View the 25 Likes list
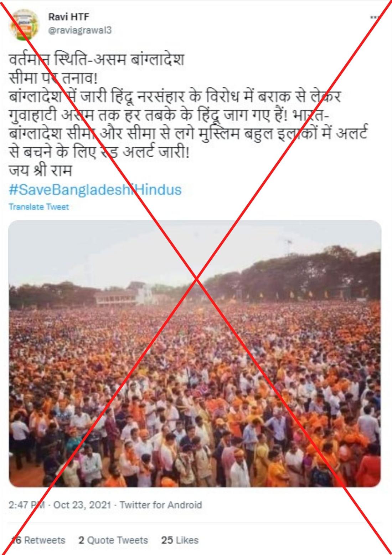Screen dimensions: 392x555 [x=180, y=540]
